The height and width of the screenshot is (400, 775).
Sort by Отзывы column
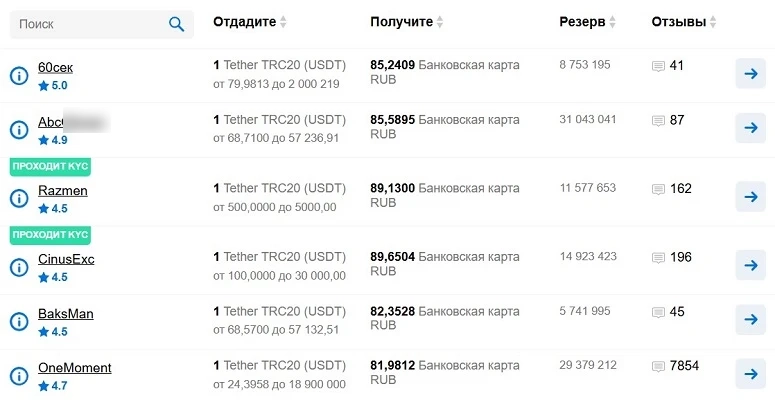coord(684,22)
